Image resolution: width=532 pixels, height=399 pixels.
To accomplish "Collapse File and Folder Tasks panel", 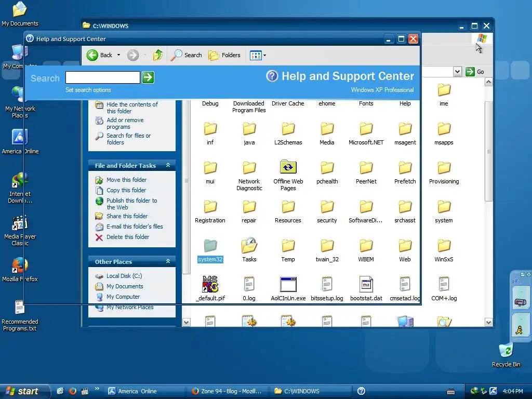I will click(168, 165).
